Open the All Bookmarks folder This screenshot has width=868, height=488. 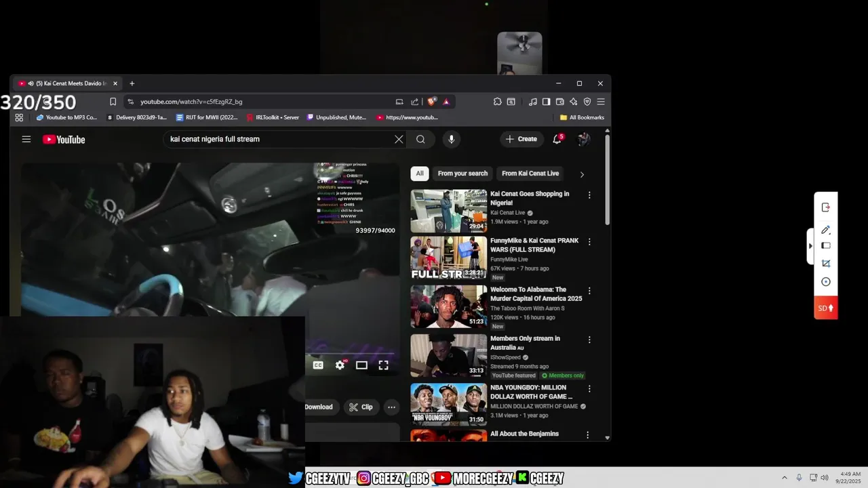[582, 117]
